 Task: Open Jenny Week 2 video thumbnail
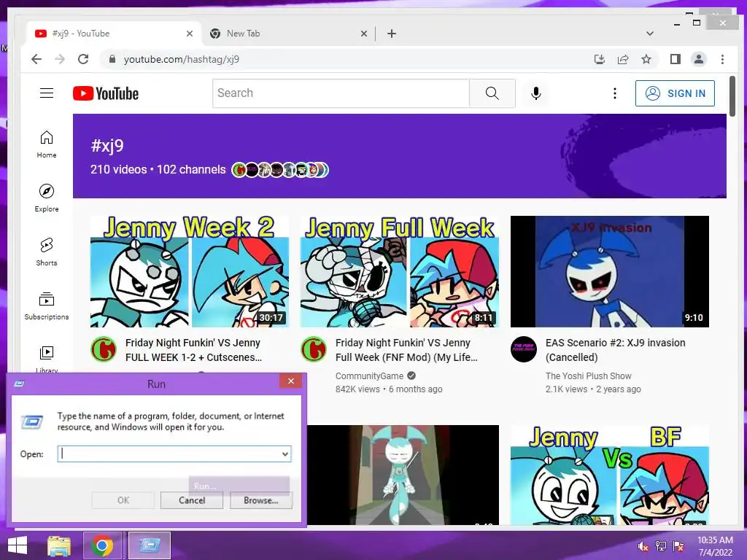190,271
